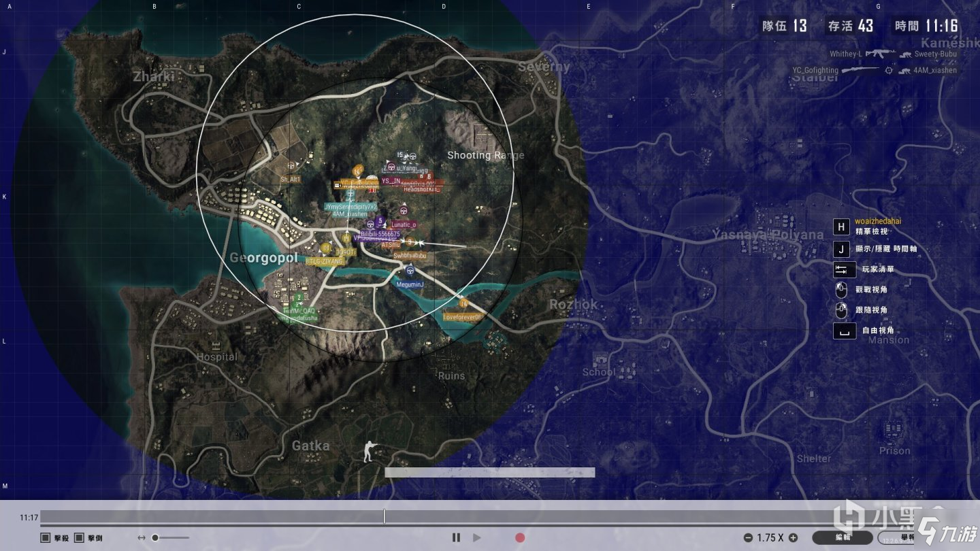Screen dimensions: 980x551
Task: Click the sniper rifle icon in kill feed
Action: click(860, 70)
